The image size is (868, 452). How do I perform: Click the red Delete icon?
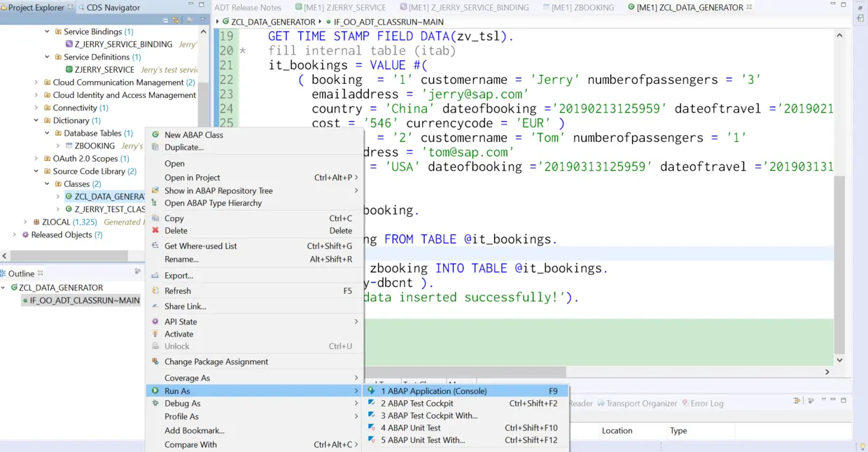coord(155,231)
